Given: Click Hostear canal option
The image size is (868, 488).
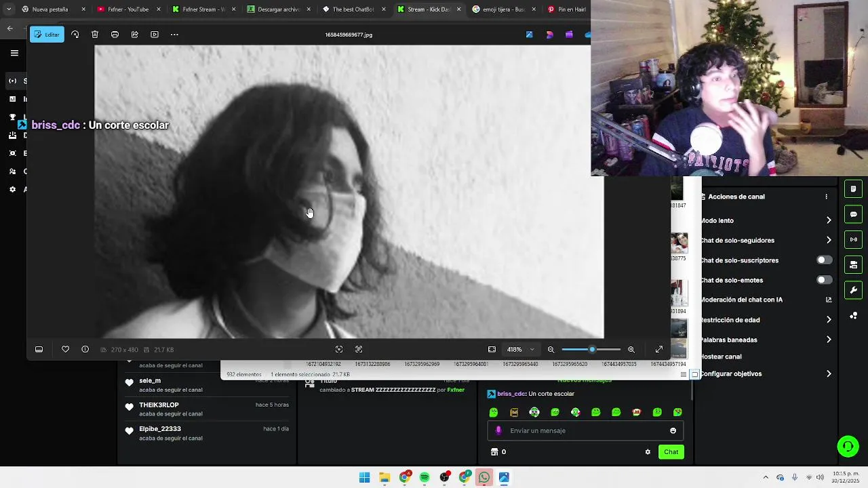Looking at the screenshot, I should pos(722,357).
